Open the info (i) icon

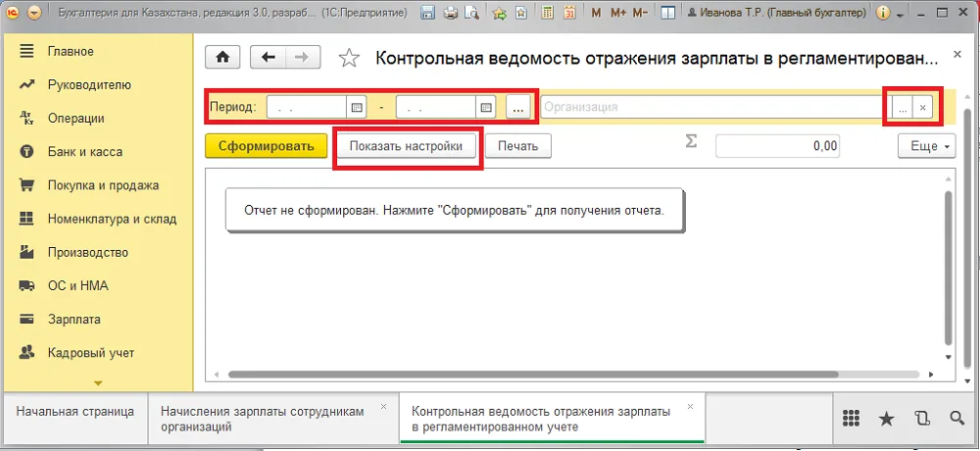(883, 13)
